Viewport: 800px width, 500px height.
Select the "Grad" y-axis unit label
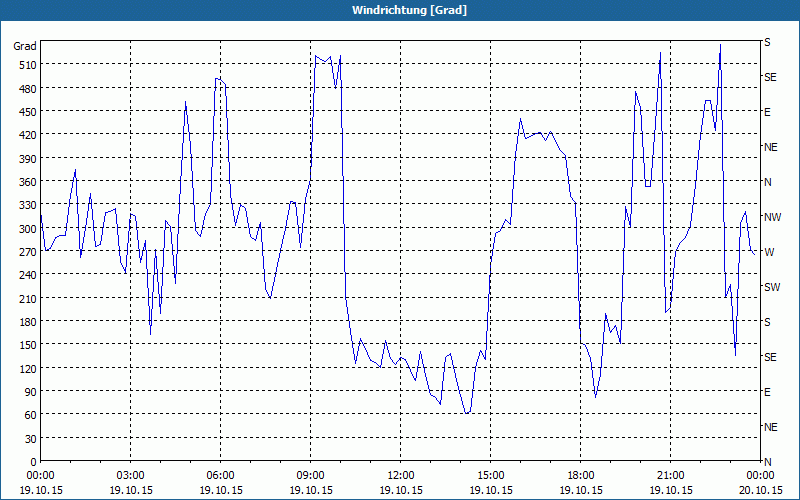point(25,46)
